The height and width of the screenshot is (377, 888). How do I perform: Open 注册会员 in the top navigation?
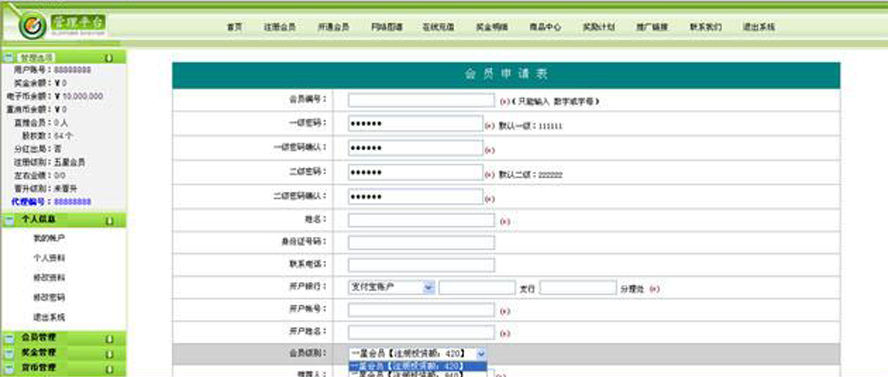click(279, 27)
